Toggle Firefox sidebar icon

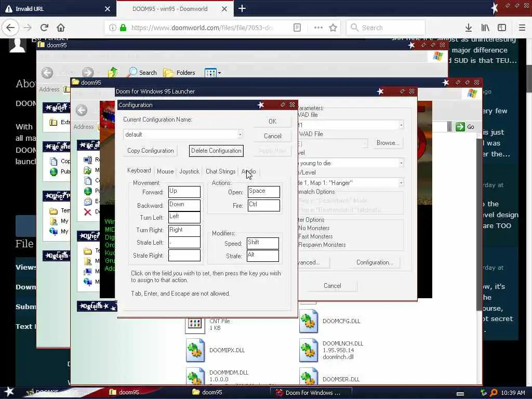[x=502, y=28]
